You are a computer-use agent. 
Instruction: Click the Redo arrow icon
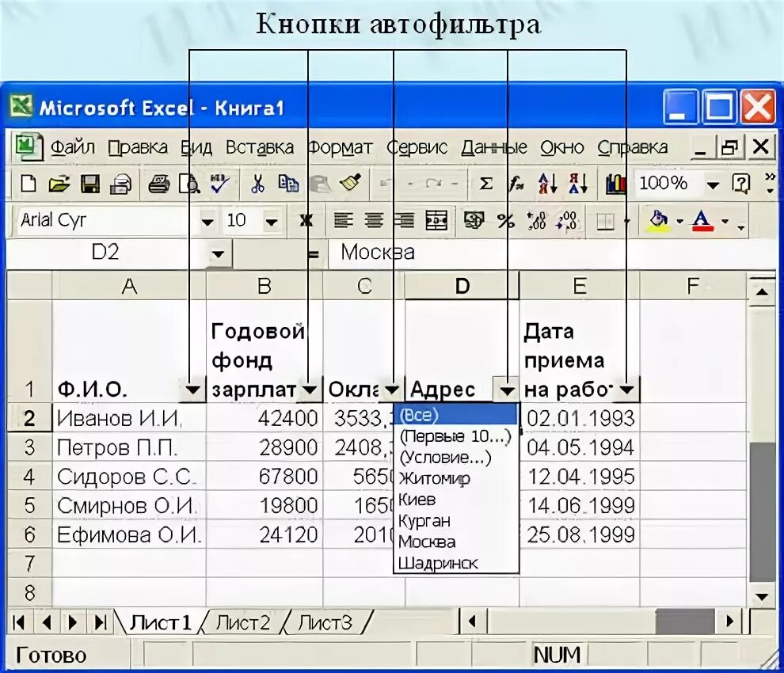point(433,184)
